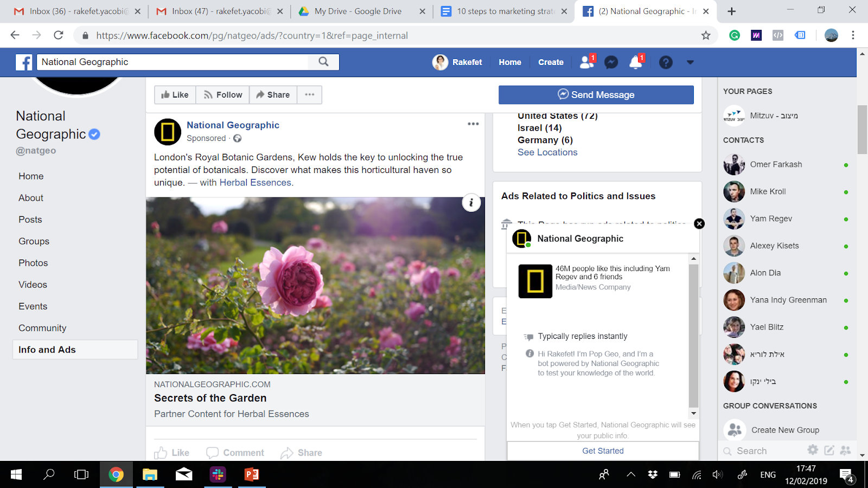Open Messenger icon in the top bar

pyautogui.click(x=611, y=62)
